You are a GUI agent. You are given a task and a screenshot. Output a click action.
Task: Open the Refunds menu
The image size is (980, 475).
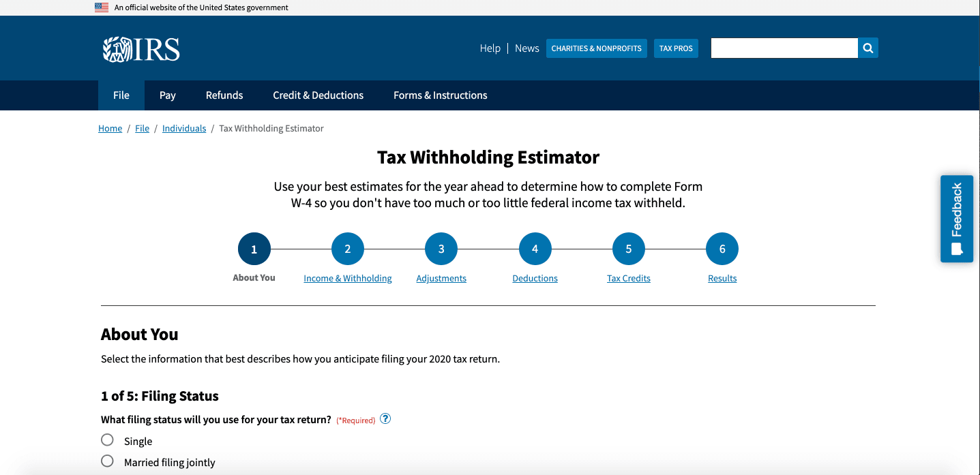224,95
